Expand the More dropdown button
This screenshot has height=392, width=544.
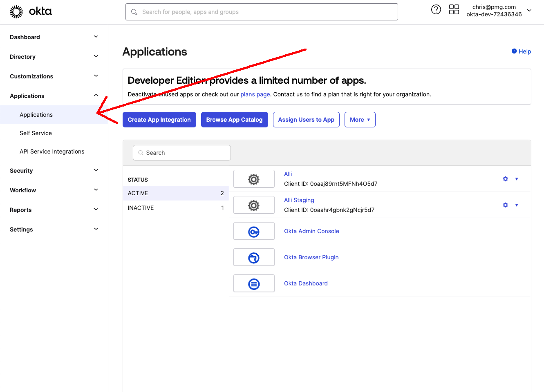[360, 120]
